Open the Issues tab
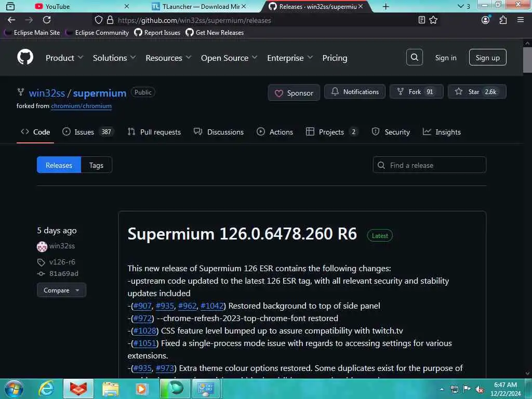This screenshot has width=532, height=399. click(88, 132)
